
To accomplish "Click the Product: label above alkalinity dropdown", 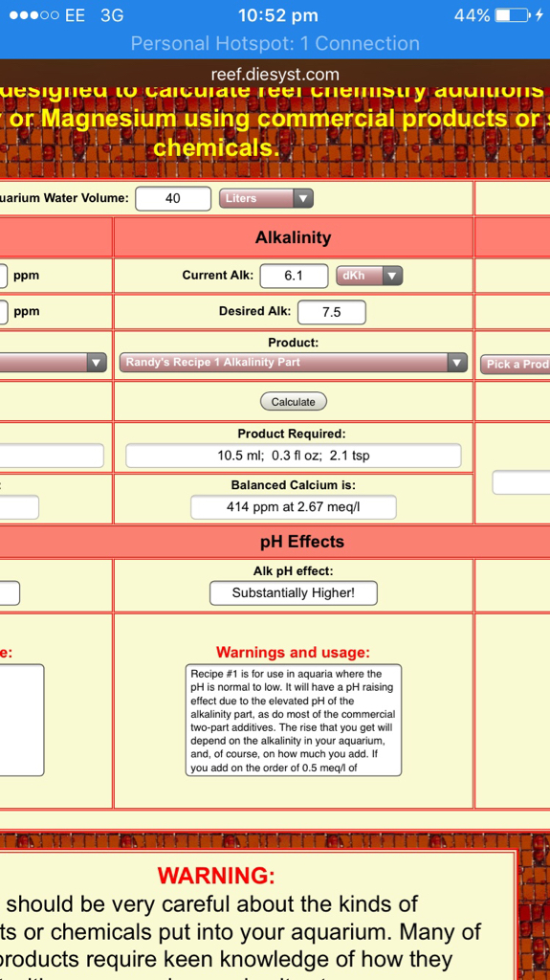I will click(293, 343).
